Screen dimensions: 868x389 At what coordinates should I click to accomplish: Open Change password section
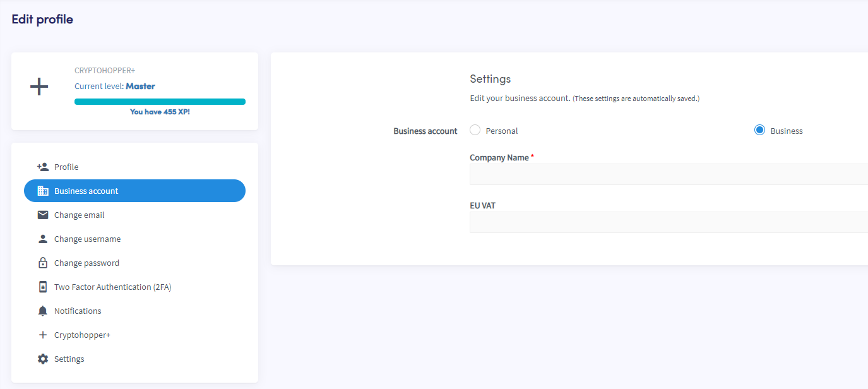tap(134, 263)
